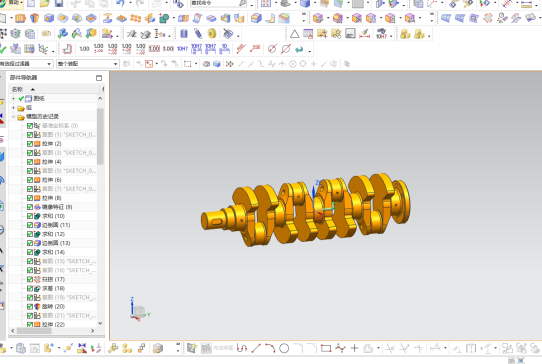542x364 pixels.
Task: Expand the folder node below the first tree row
Action: click(13, 108)
